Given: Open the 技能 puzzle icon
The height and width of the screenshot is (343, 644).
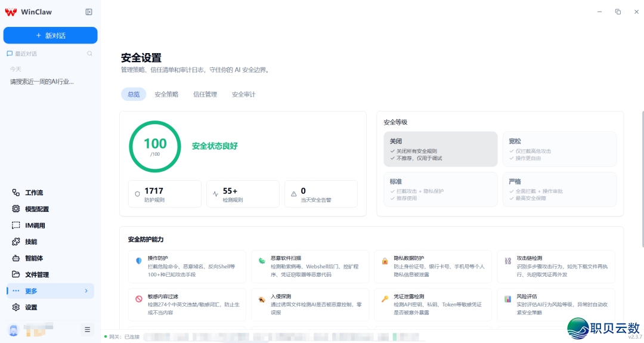Looking at the screenshot, I should [x=16, y=242].
